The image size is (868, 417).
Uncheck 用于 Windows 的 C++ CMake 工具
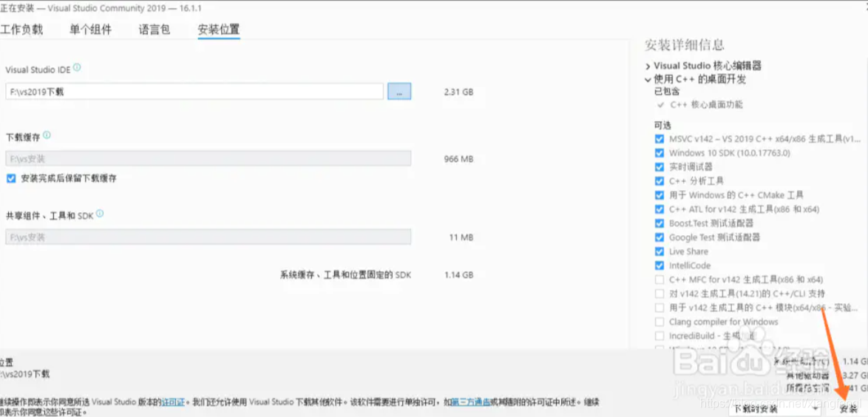click(659, 195)
